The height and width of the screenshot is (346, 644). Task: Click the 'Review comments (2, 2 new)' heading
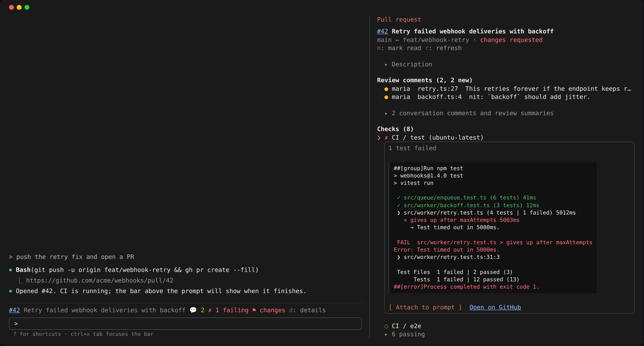coord(425,80)
